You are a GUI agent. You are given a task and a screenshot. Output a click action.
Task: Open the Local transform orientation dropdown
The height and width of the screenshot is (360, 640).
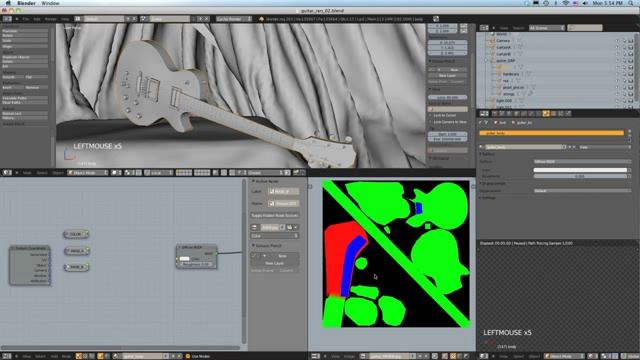(159, 173)
